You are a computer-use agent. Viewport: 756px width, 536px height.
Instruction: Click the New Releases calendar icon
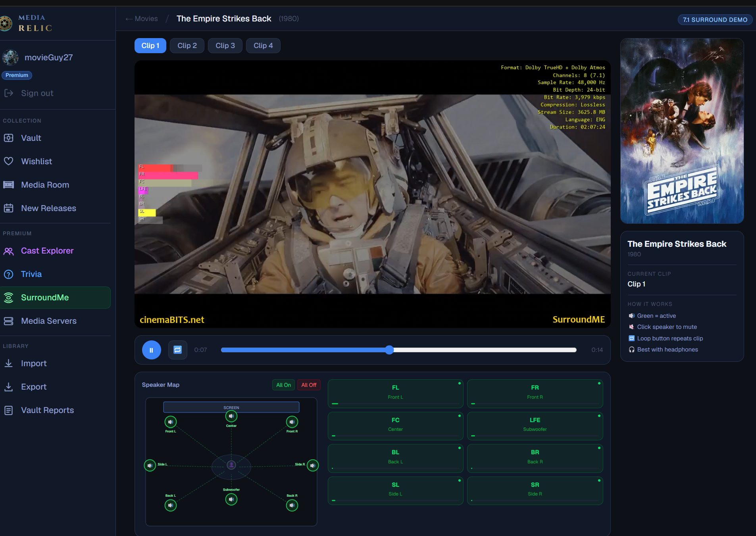click(9, 208)
